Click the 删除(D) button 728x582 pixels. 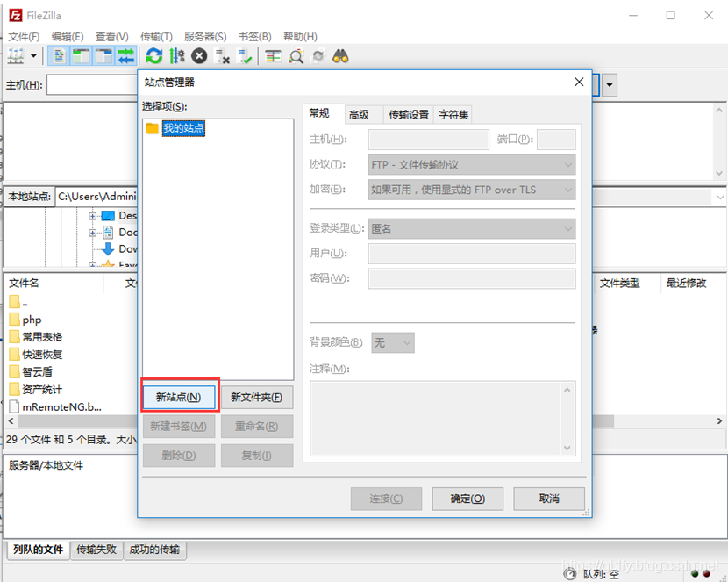[179, 456]
